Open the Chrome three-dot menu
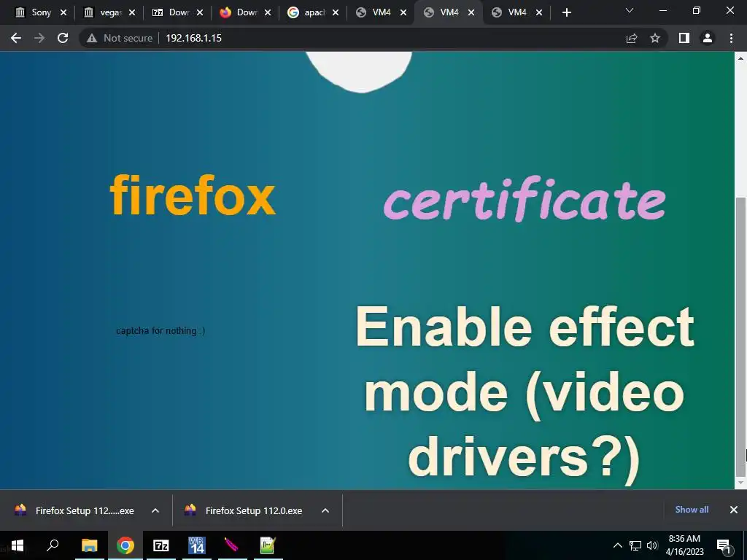747x560 pixels. pos(731,38)
